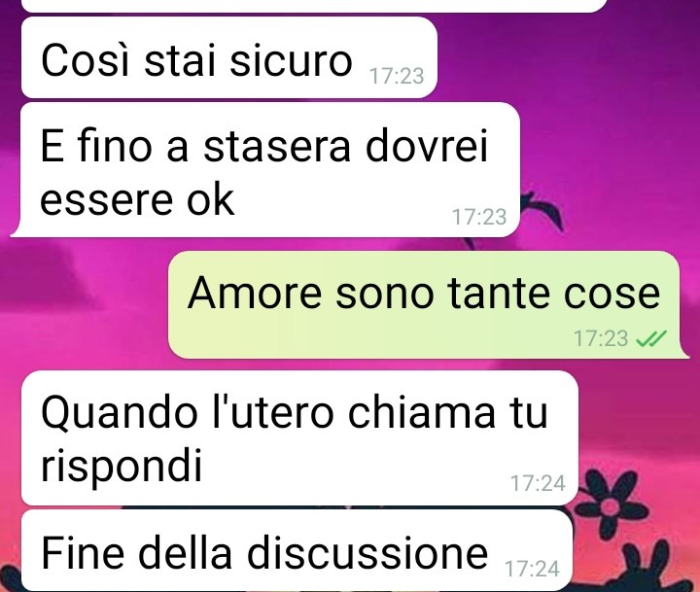Tap the tail of the 'essere ok' bubble
Viewport: 700px width, 592px height.
17,230
